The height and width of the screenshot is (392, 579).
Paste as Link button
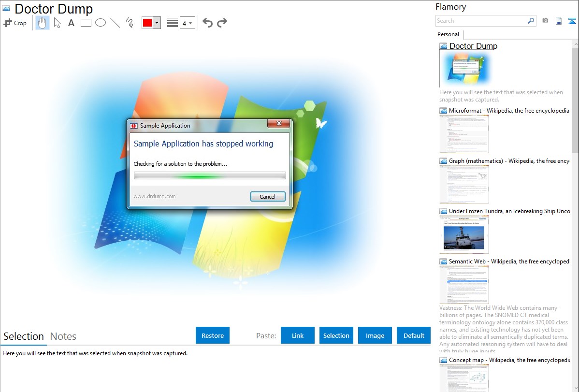[298, 335]
